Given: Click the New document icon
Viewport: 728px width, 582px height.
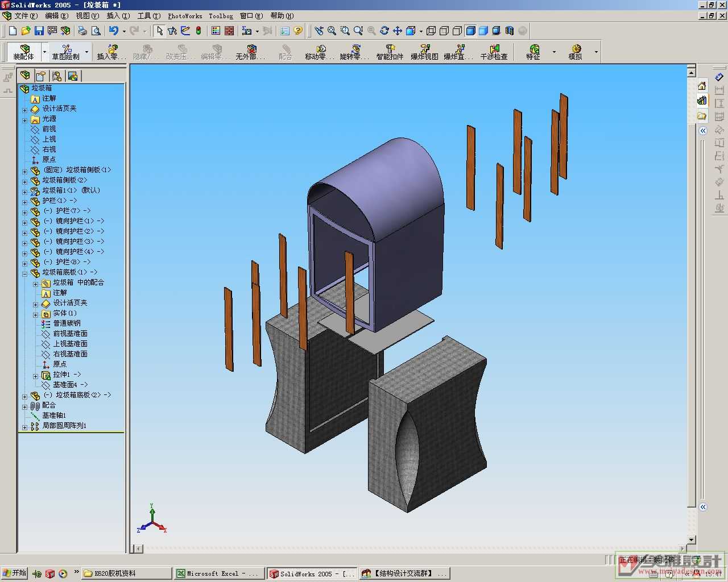Looking at the screenshot, I should (13, 31).
